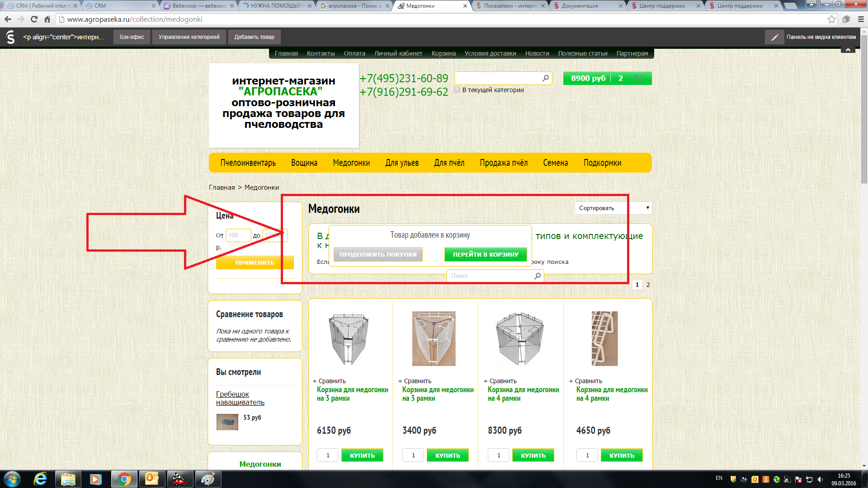Open File Explorer from taskbar
Screen dimensions: 868x488
[68, 479]
